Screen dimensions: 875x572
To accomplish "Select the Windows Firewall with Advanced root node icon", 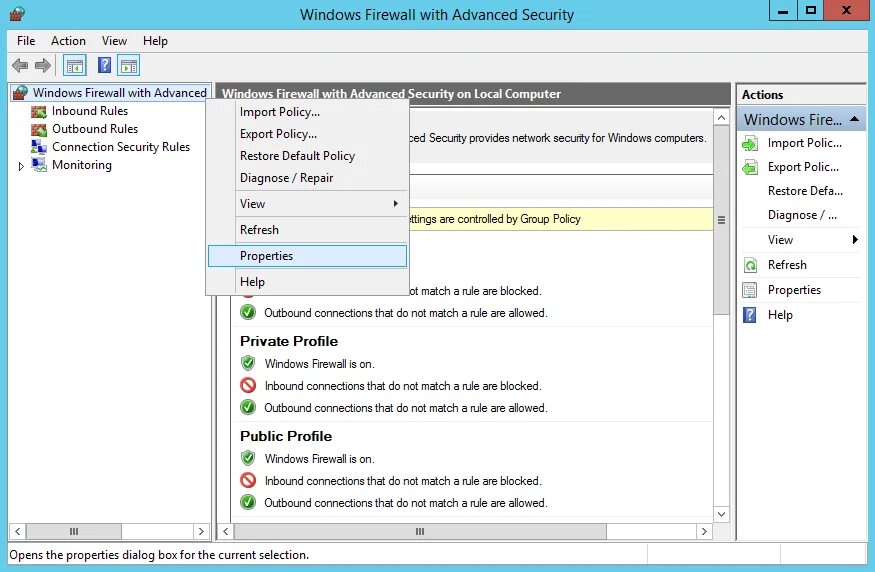I will tap(20, 93).
